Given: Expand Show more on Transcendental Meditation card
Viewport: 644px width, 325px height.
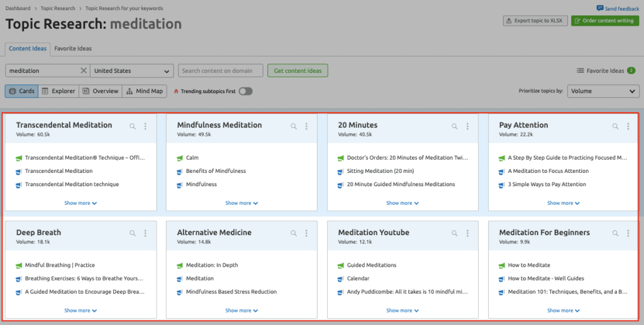Looking at the screenshot, I should (80, 203).
